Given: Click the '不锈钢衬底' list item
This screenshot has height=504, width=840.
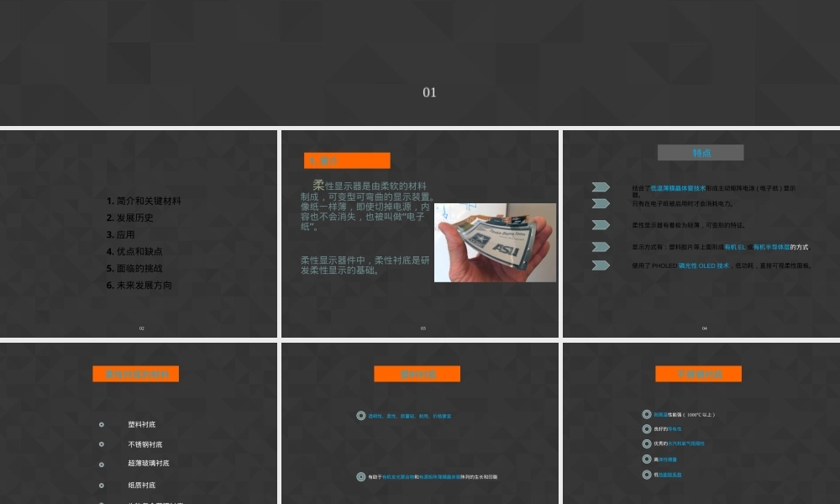Looking at the screenshot, I should pos(144,444).
